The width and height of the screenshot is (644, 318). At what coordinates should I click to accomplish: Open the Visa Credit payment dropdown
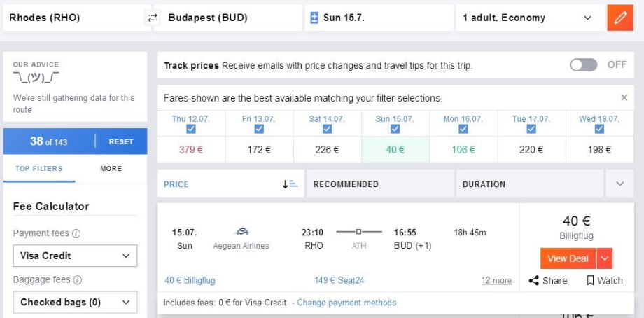click(76, 256)
